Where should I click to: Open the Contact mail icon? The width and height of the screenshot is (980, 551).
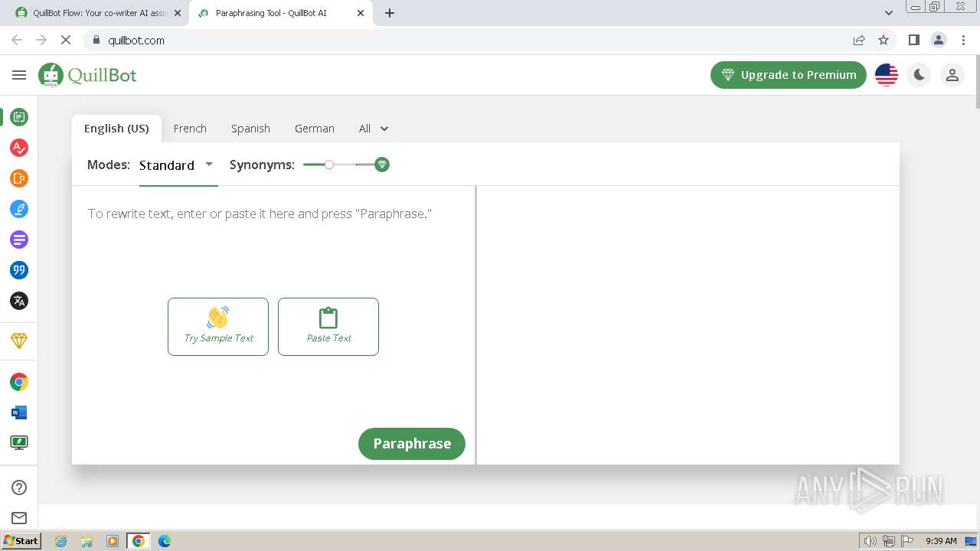tap(19, 518)
